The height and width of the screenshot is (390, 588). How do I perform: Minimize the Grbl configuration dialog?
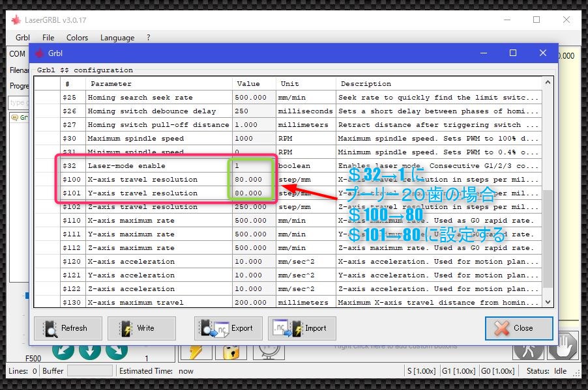pos(484,53)
